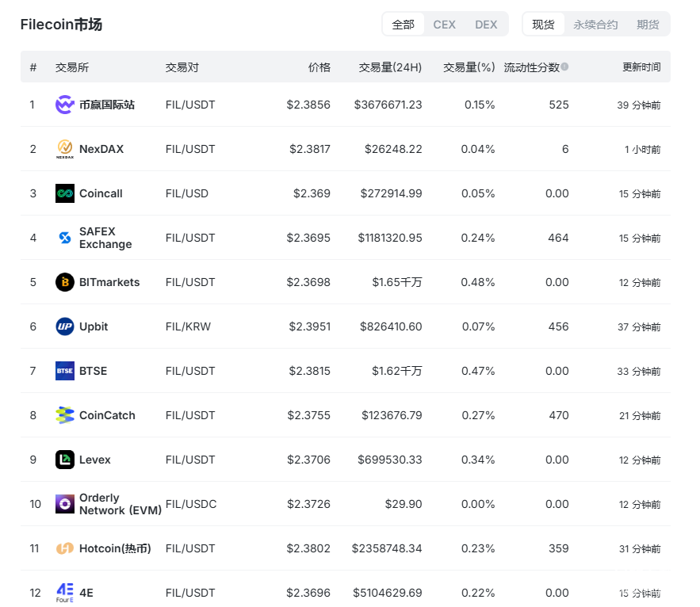Screen dimensions: 700x607
Task: Open the SAFEX Exchange link
Action: (x=105, y=238)
